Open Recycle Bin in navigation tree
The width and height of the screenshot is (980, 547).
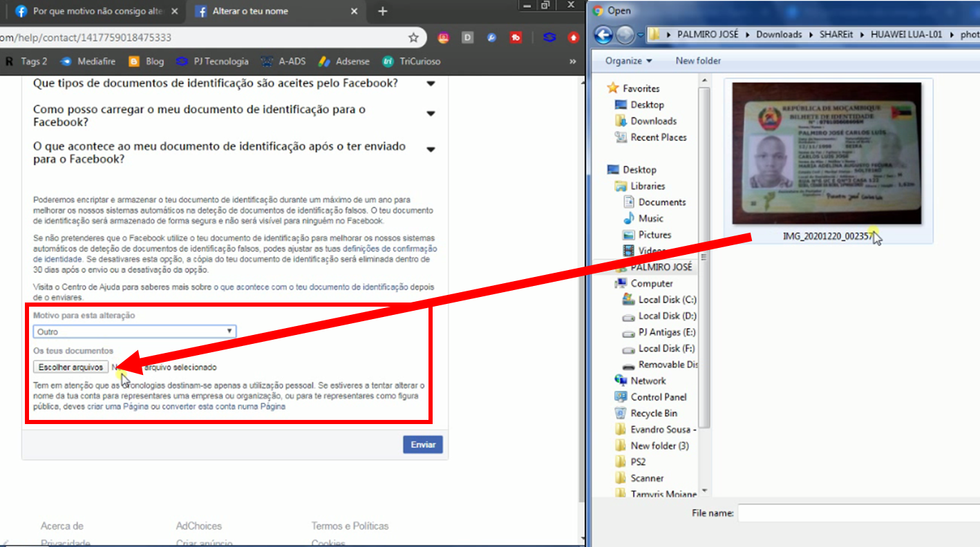(x=653, y=413)
